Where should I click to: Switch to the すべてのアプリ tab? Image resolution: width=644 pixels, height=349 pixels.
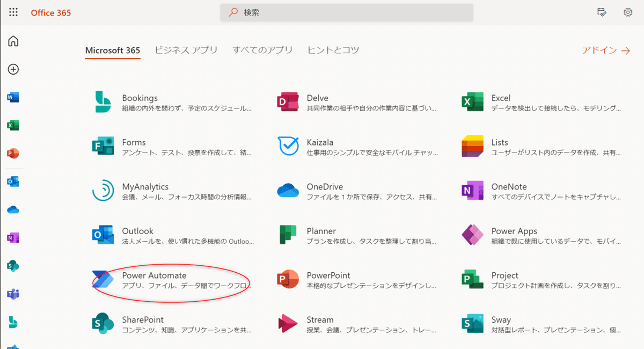point(262,50)
